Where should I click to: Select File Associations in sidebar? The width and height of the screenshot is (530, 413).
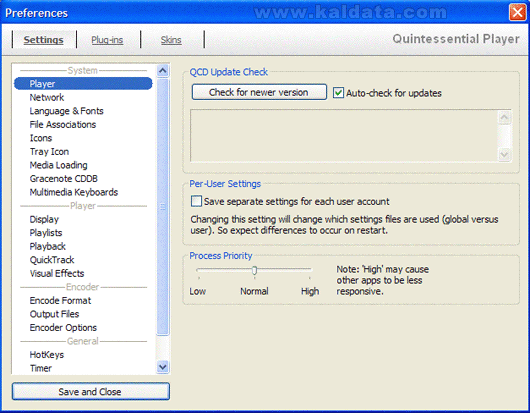[x=63, y=124]
